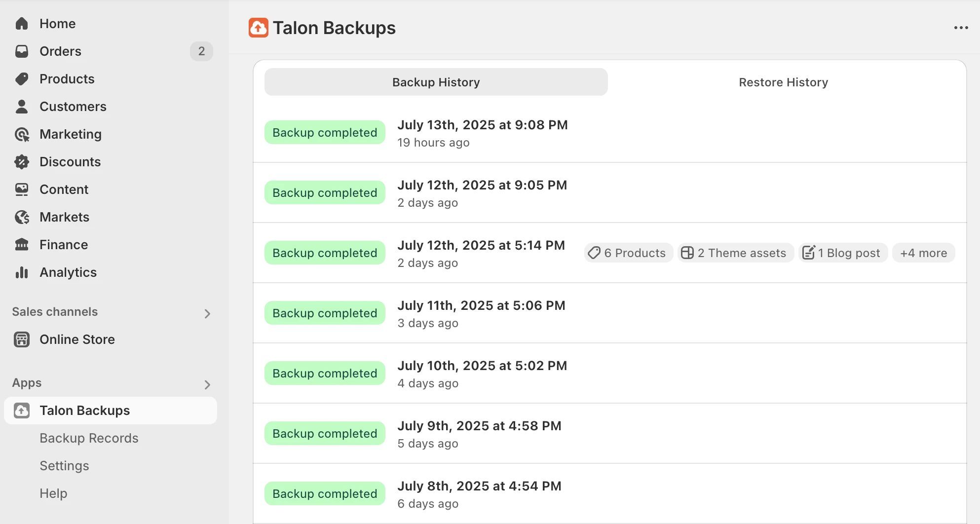The height and width of the screenshot is (524, 980).
Task: Open Finance via its bank icon
Action: pos(22,244)
